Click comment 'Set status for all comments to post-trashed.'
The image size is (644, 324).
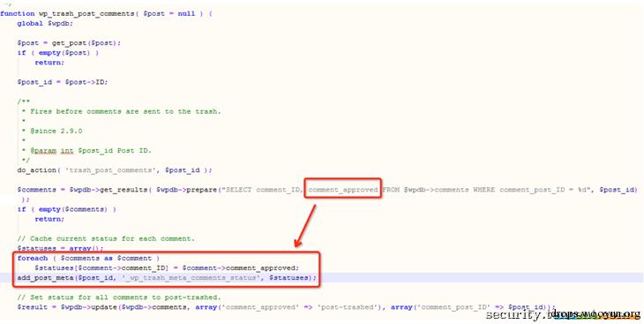pyautogui.click(x=119, y=298)
